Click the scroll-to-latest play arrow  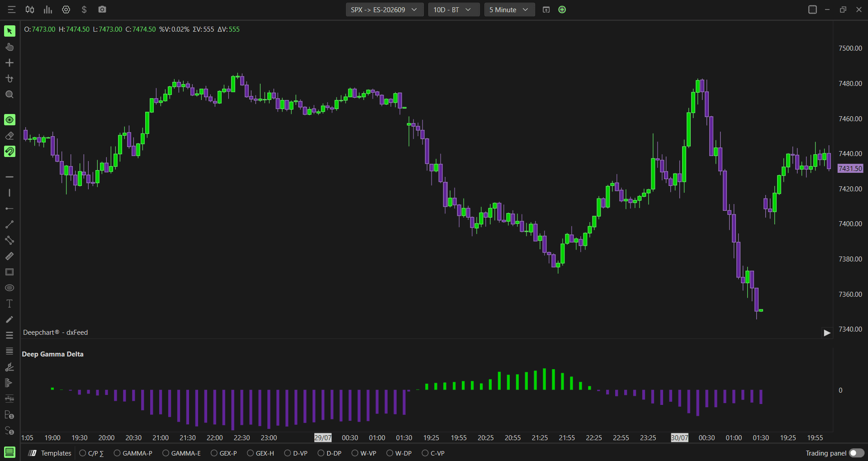click(x=827, y=333)
